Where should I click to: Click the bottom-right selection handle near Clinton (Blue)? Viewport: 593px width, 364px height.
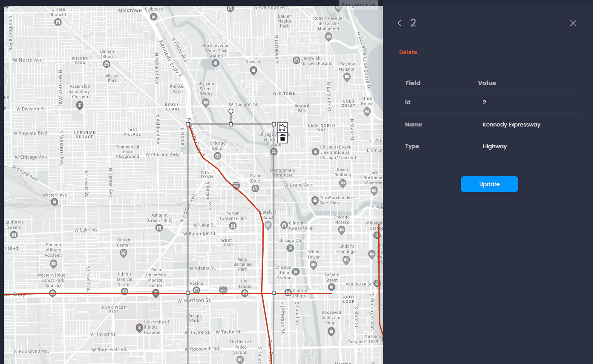pos(274,293)
